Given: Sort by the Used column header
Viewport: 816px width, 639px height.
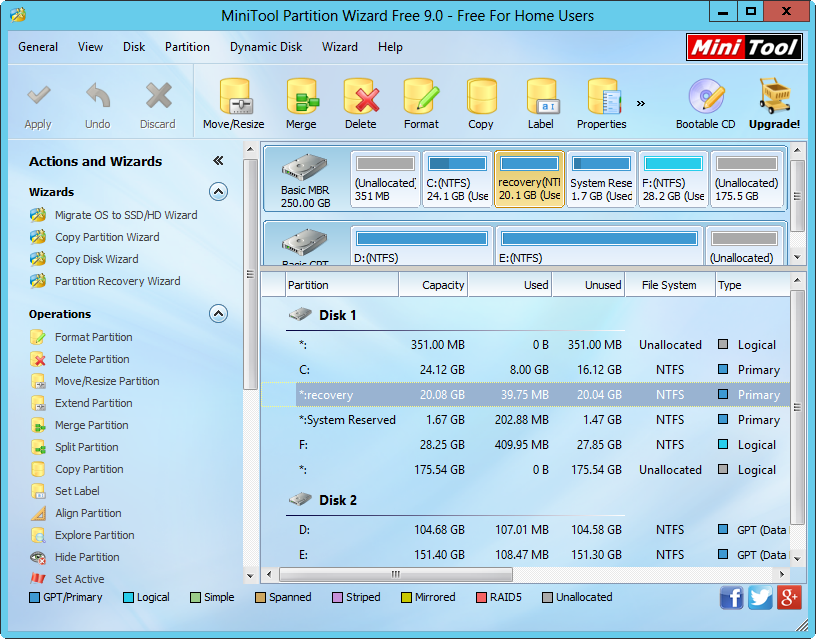Looking at the screenshot, I should (510, 285).
